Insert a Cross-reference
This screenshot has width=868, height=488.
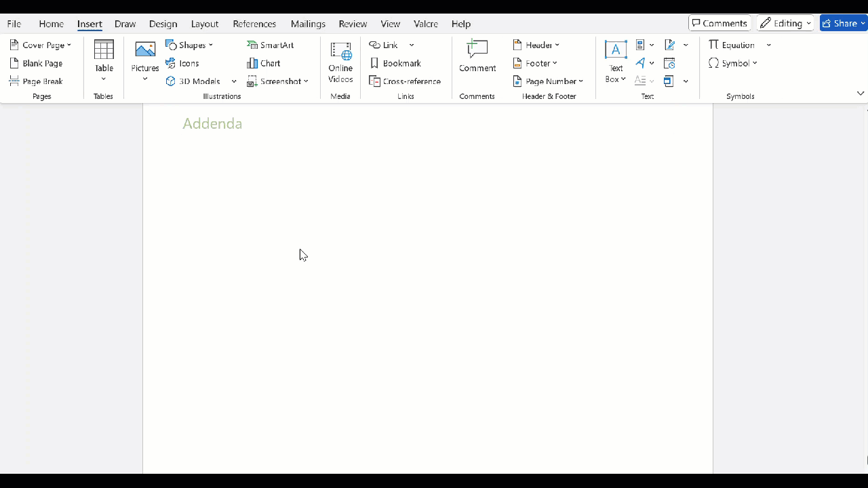(405, 81)
